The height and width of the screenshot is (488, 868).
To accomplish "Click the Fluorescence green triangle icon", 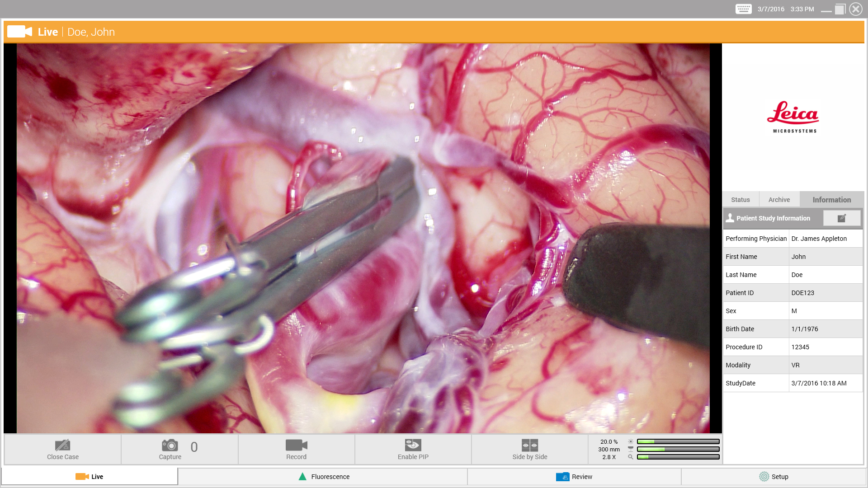I will (302, 477).
